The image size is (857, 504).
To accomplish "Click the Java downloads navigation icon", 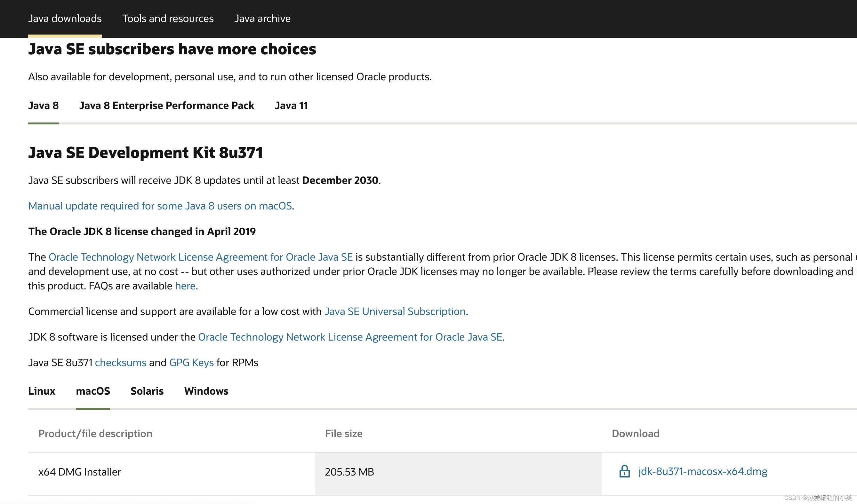I will tap(65, 18).
